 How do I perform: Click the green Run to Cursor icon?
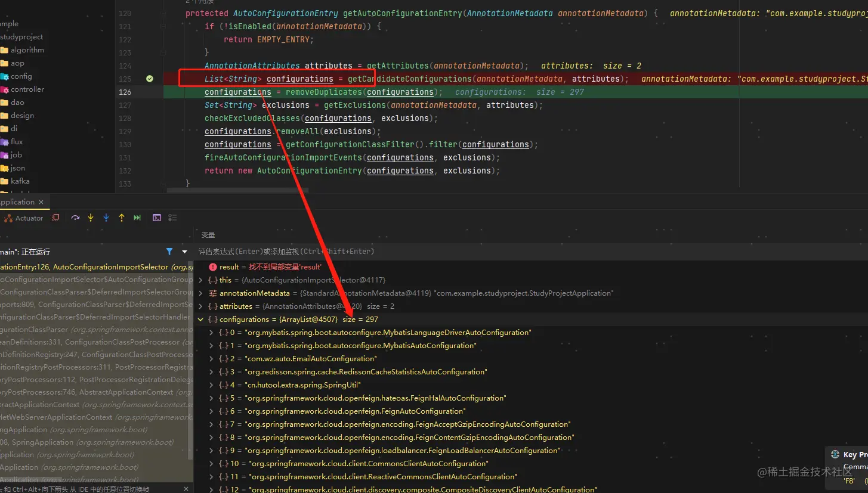pyautogui.click(x=137, y=218)
